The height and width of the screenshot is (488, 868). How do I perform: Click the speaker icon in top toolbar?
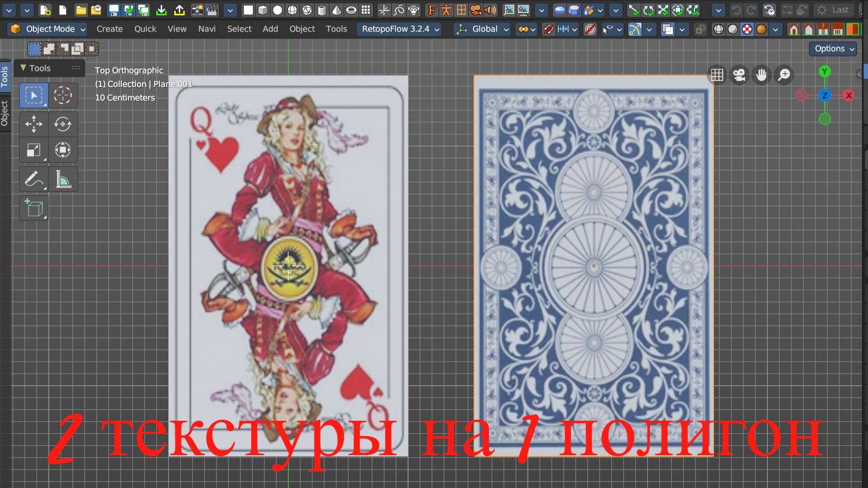point(491,10)
